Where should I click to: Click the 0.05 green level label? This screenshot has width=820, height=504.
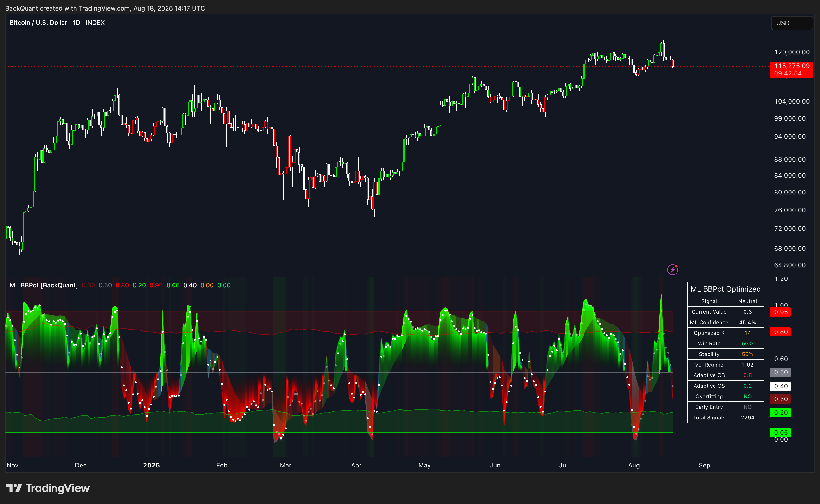780,433
